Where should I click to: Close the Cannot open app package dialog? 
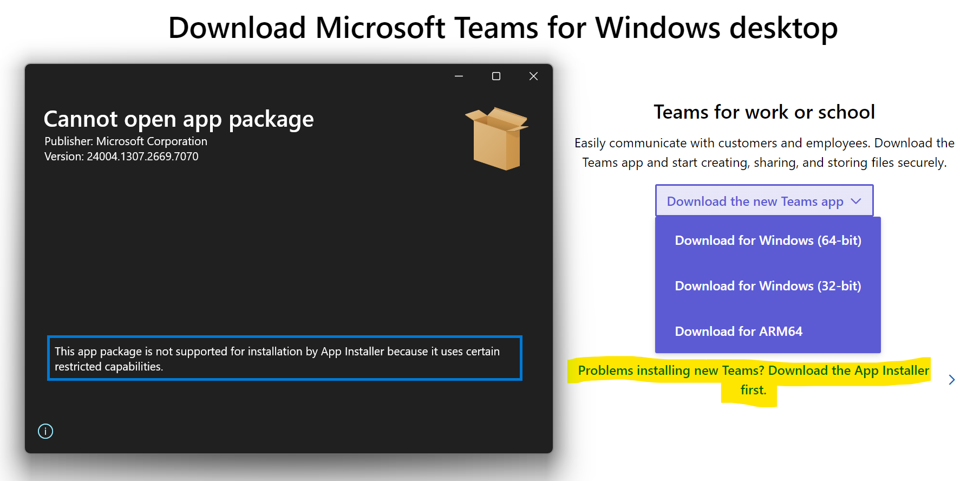coord(533,76)
